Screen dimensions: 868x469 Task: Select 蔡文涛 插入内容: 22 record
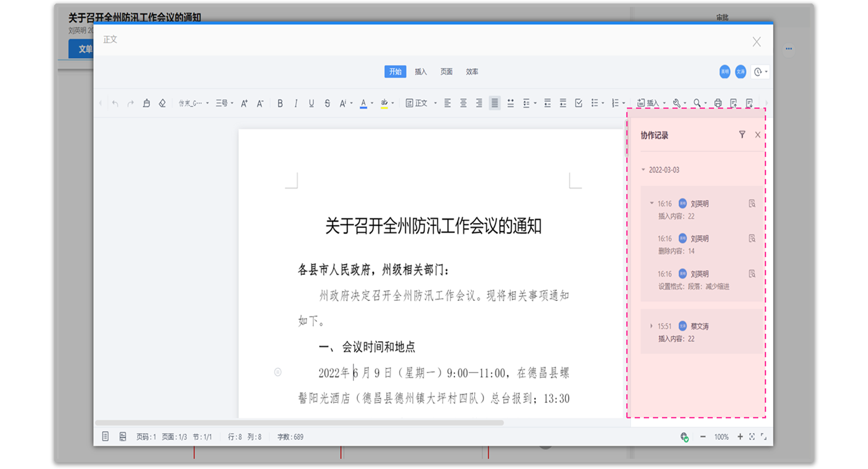pos(701,332)
